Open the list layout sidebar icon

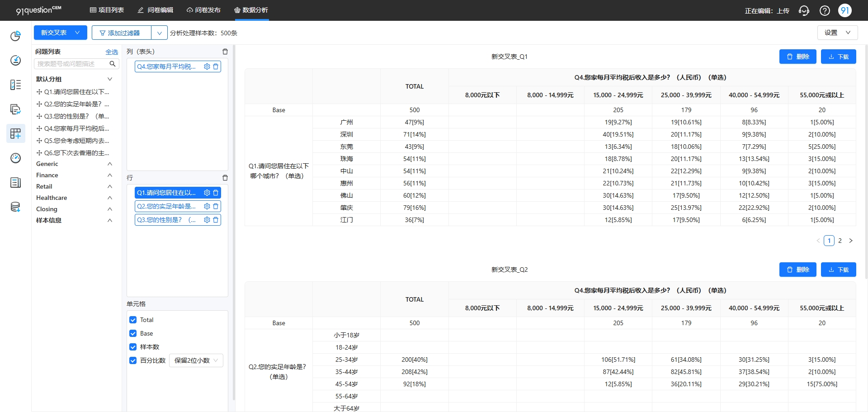tap(15, 85)
